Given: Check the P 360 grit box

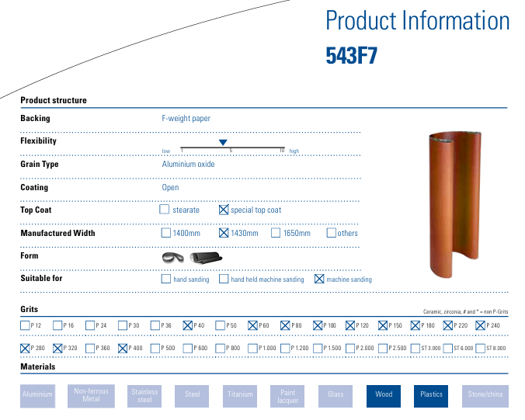Looking at the screenshot, I should (90, 349).
